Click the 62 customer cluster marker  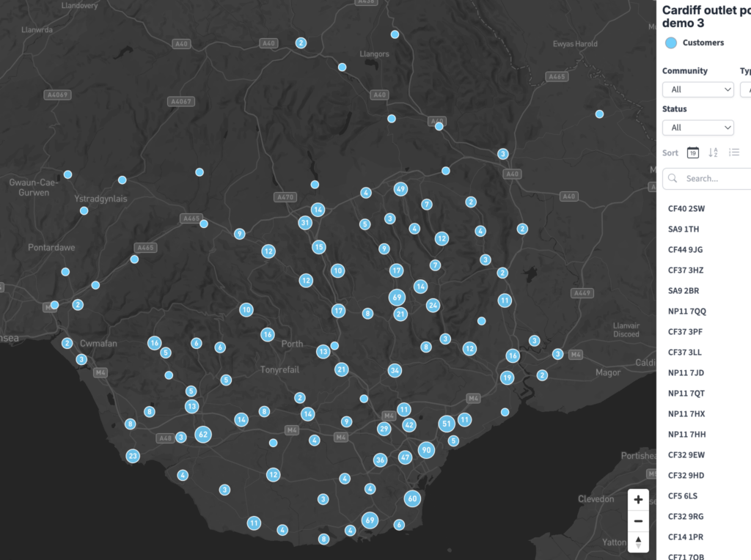pyautogui.click(x=203, y=435)
